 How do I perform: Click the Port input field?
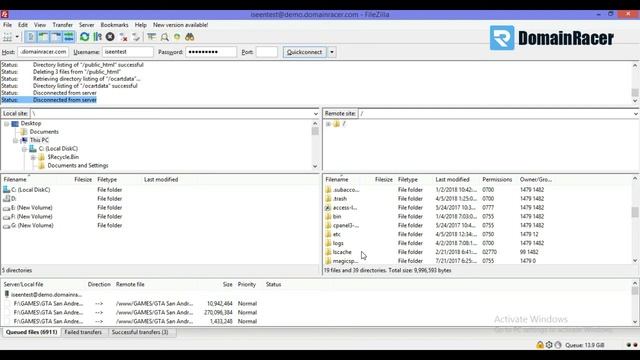point(267,52)
